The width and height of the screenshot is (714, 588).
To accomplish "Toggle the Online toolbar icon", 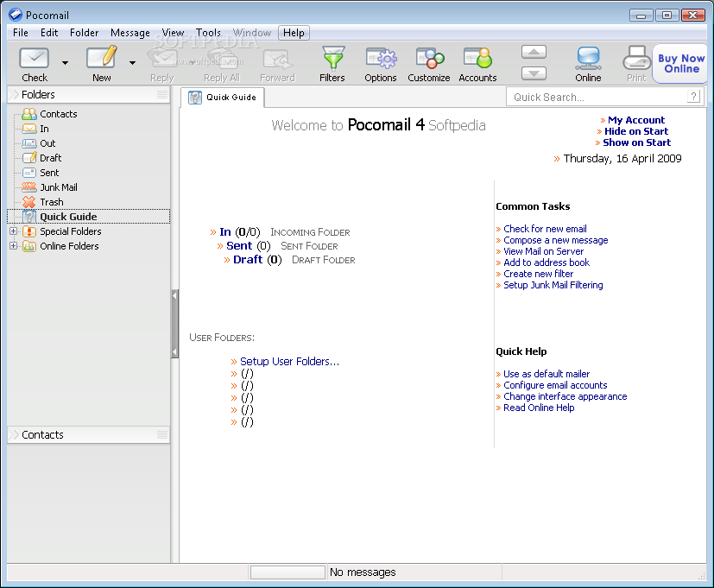I will click(x=588, y=58).
